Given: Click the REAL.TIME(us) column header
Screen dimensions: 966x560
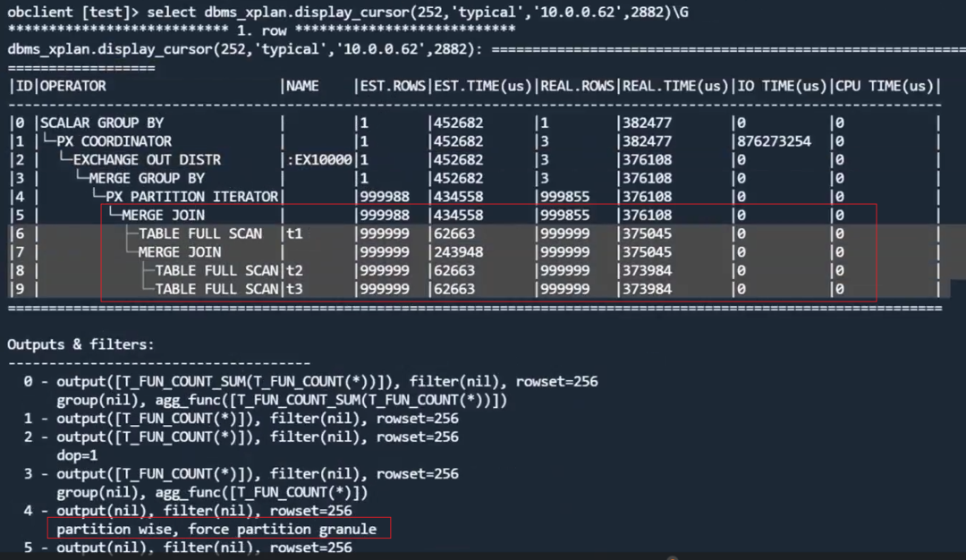Looking at the screenshot, I should [x=676, y=86].
